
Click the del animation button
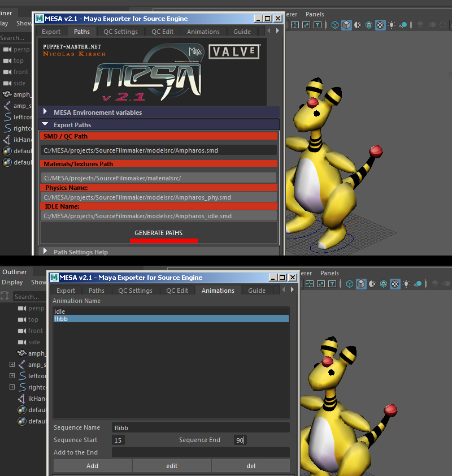click(251, 466)
